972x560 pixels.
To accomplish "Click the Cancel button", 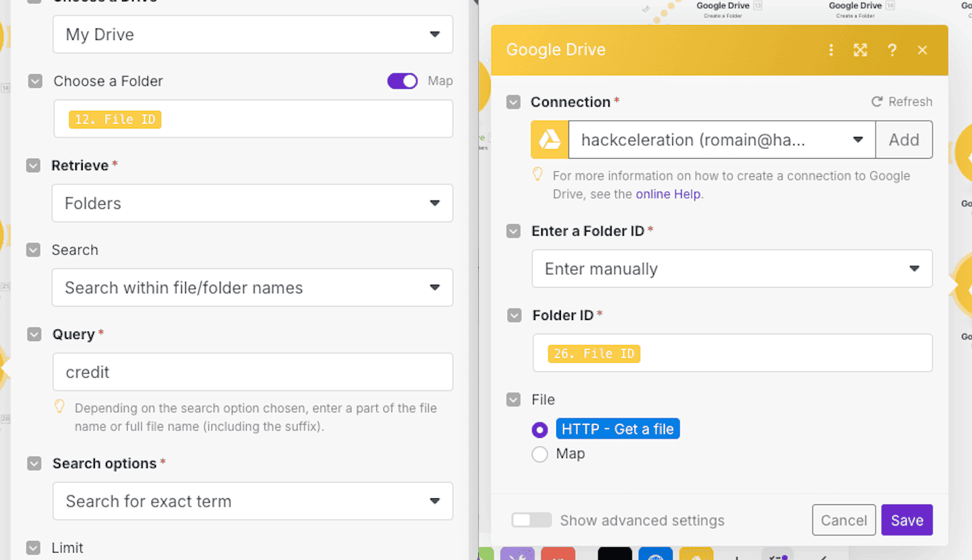I will pyautogui.click(x=844, y=520).
